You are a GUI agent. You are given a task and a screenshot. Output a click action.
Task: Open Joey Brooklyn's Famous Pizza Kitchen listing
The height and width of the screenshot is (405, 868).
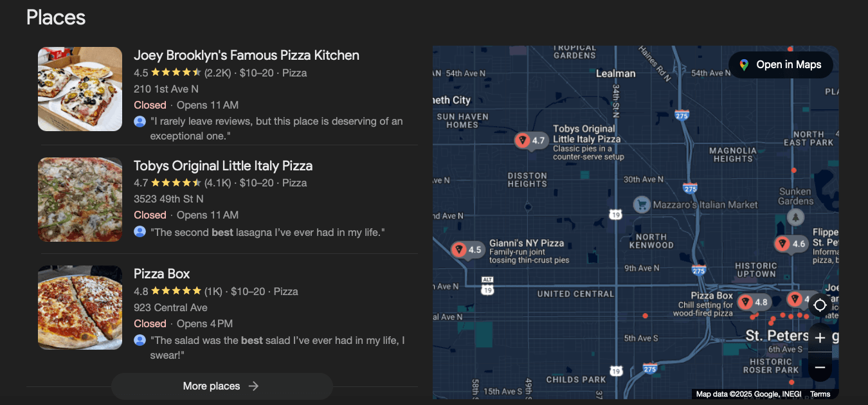coord(246,55)
